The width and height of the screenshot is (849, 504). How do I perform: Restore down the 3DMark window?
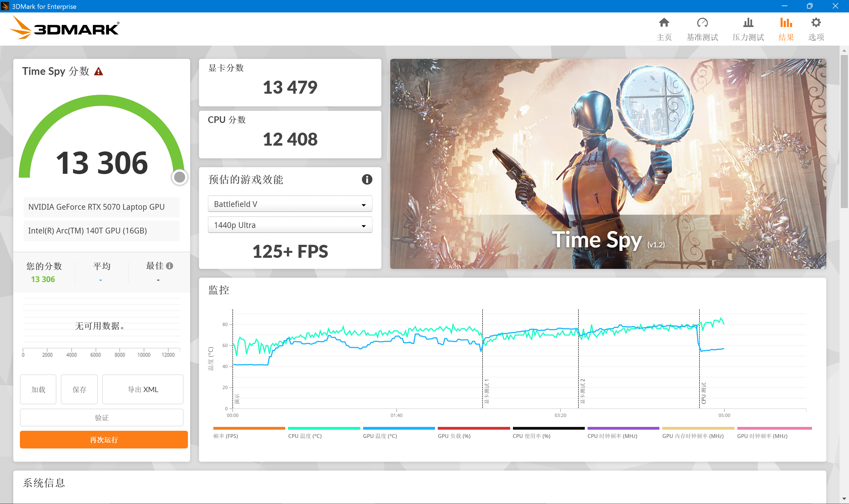click(x=810, y=6)
